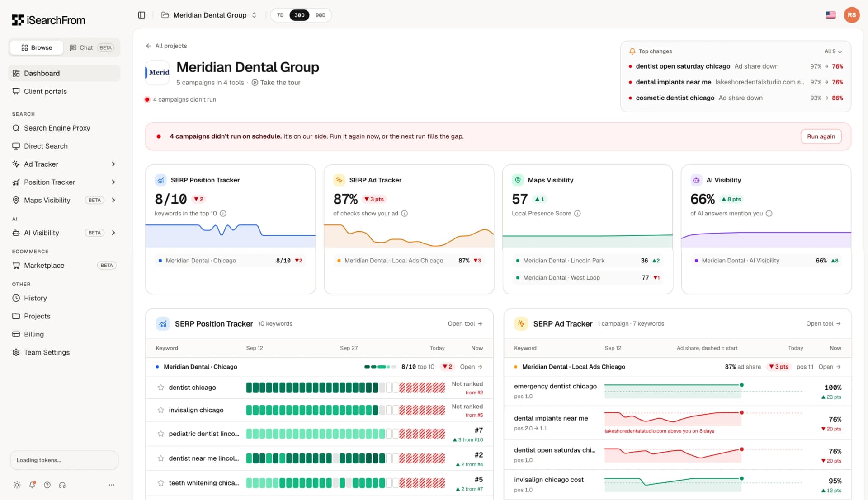Switch to the Chat tab
This screenshot has width=868, height=500.
coord(92,47)
